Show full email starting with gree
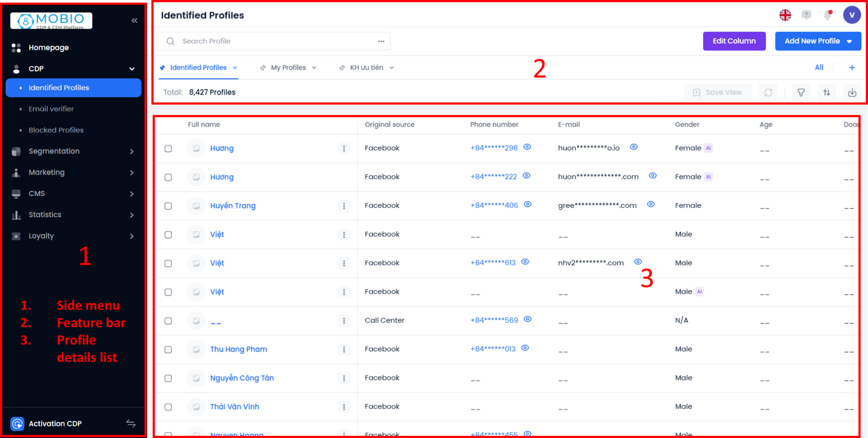This screenshot has width=868, height=438. (651, 205)
